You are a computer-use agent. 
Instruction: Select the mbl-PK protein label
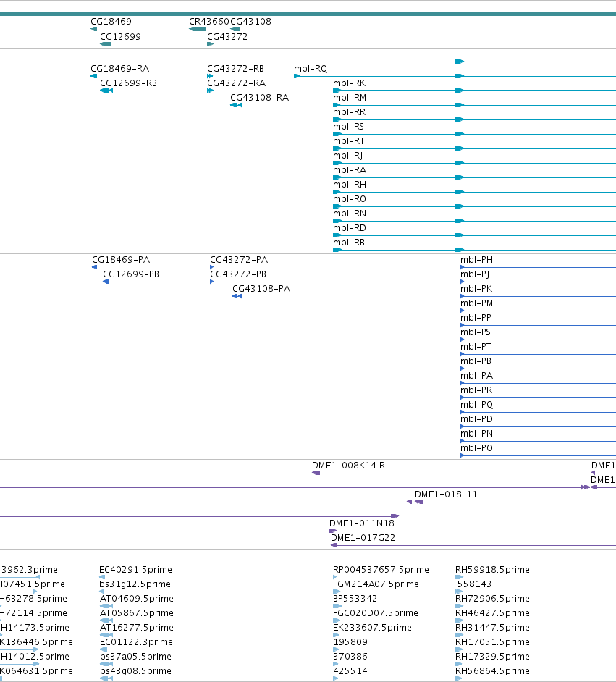(x=476, y=288)
